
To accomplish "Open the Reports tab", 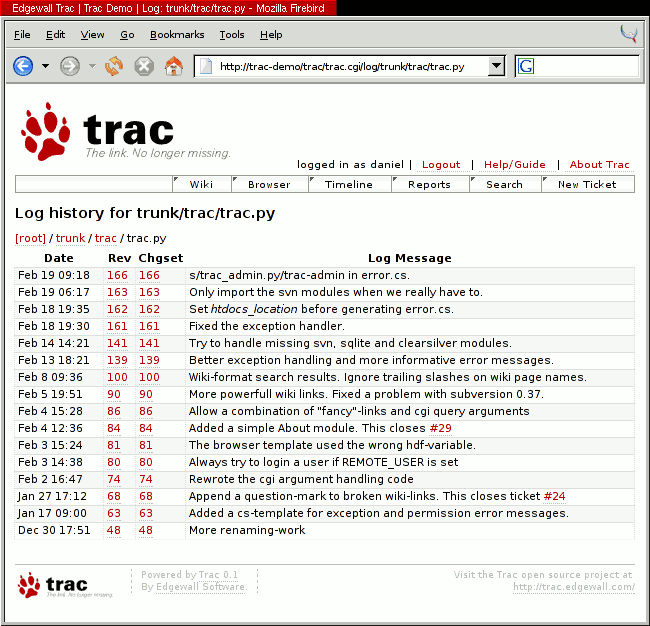I will [x=429, y=184].
